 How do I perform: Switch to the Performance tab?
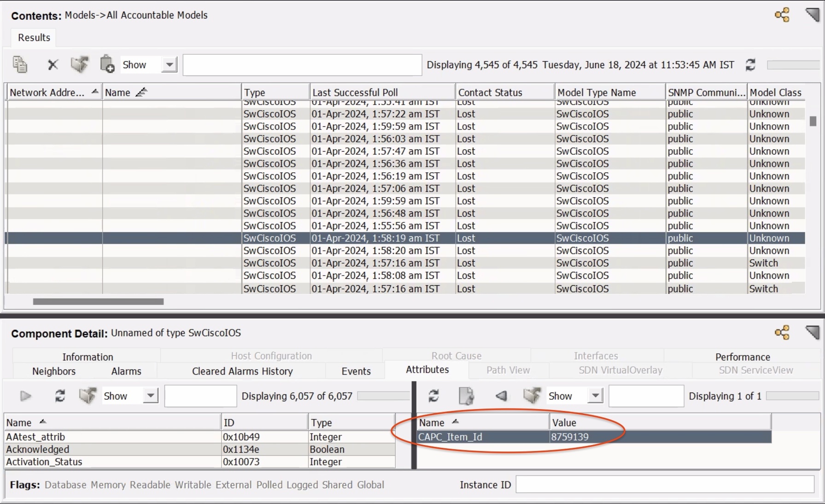(x=742, y=357)
